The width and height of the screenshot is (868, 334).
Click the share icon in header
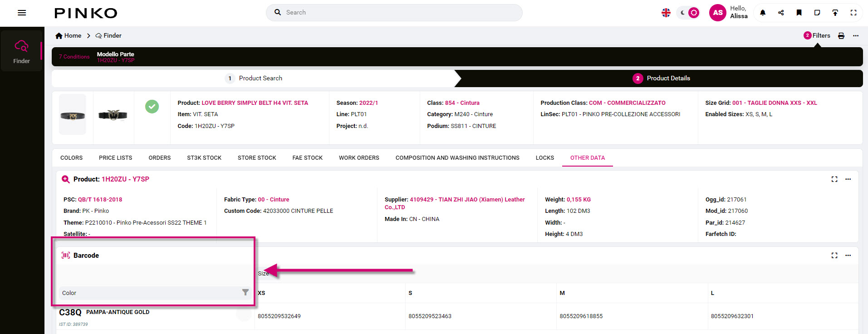[781, 13]
